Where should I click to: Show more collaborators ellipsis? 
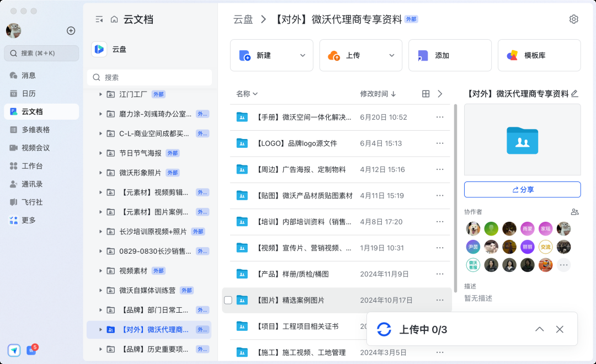tap(563, 265)
